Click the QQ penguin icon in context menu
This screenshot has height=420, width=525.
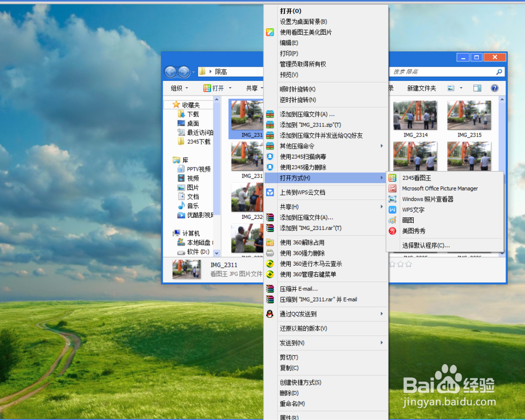click(x=270, y=314)
